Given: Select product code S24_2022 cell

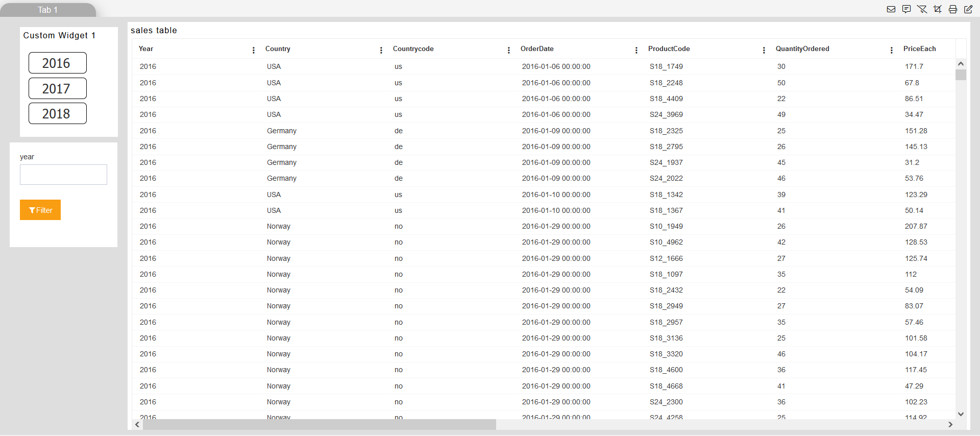Looking at the screenshot, I should (x=666, y=178).
